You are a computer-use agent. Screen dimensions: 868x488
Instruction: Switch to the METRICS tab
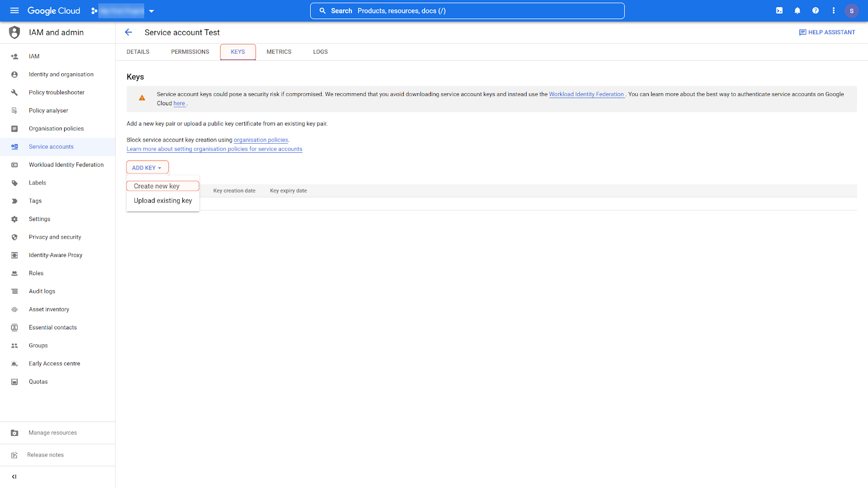(x=279, y=52)
